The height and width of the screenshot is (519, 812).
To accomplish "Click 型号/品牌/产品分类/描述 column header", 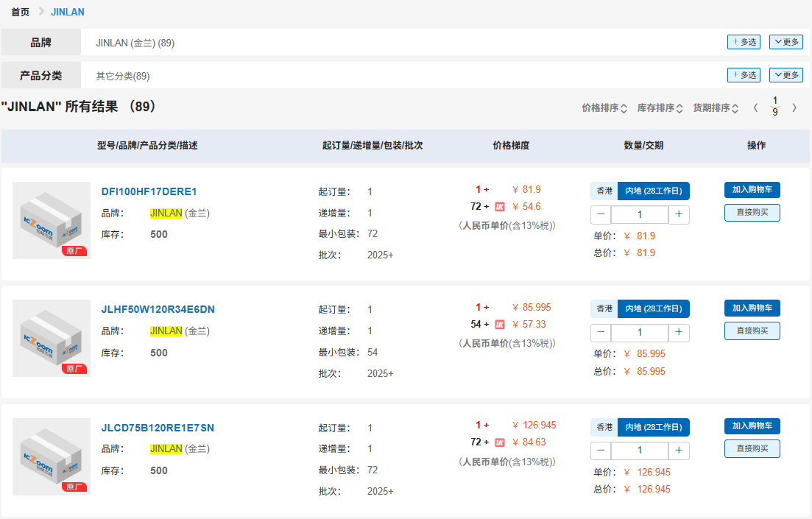I will [147, 146].
